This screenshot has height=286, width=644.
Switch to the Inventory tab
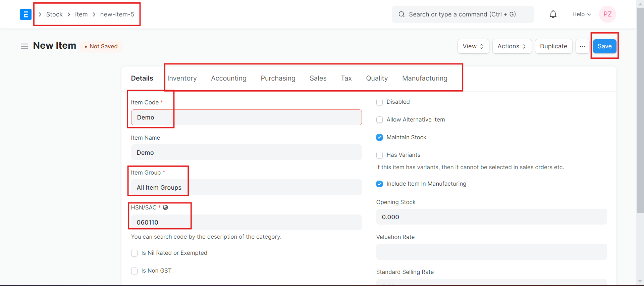(x=182, y=78)
